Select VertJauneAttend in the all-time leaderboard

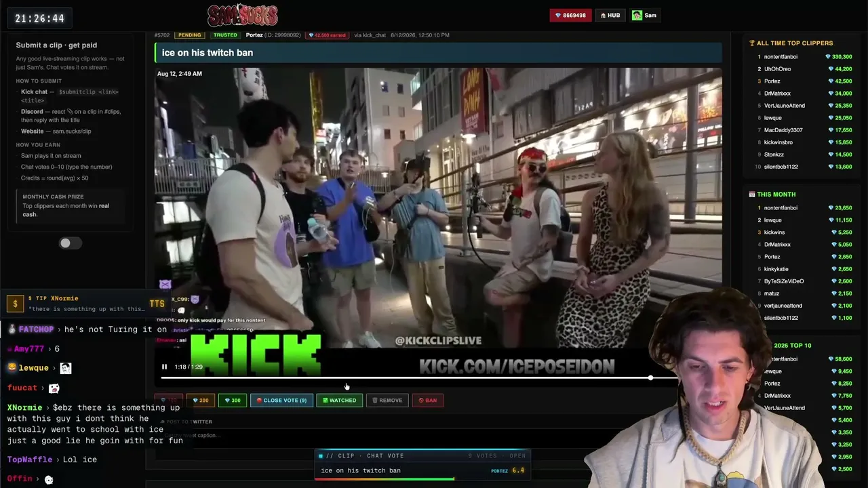click(785, 106)
